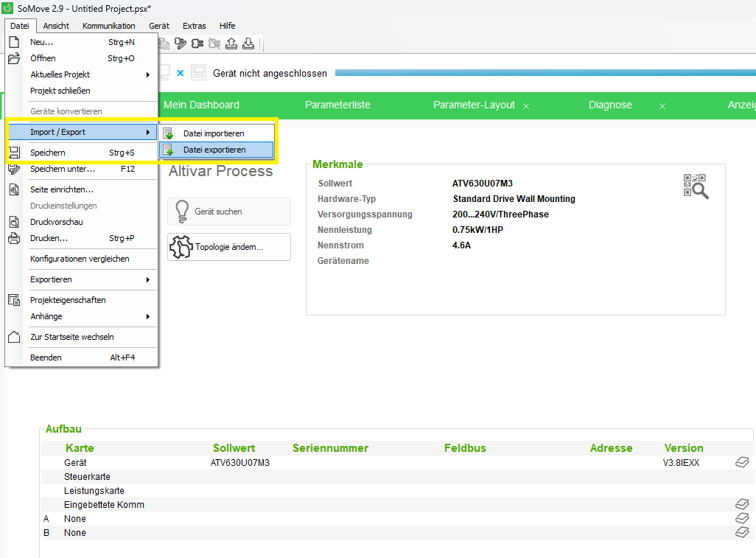Click the 0.75kW/1HP Nennleistung value

pyautogui.click(x=477, y=229)
